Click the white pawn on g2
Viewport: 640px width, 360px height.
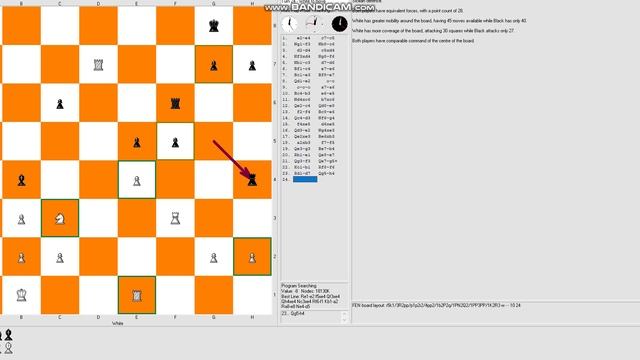pyautogui.click(x=213, y=258)
